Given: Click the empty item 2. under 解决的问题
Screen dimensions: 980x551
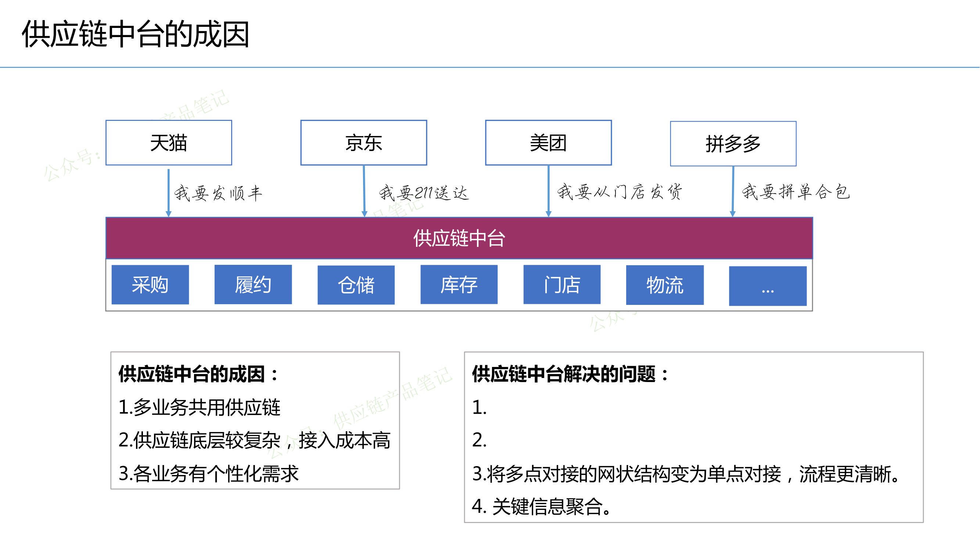Looking at the screenshot, I should tap(480, 440).
